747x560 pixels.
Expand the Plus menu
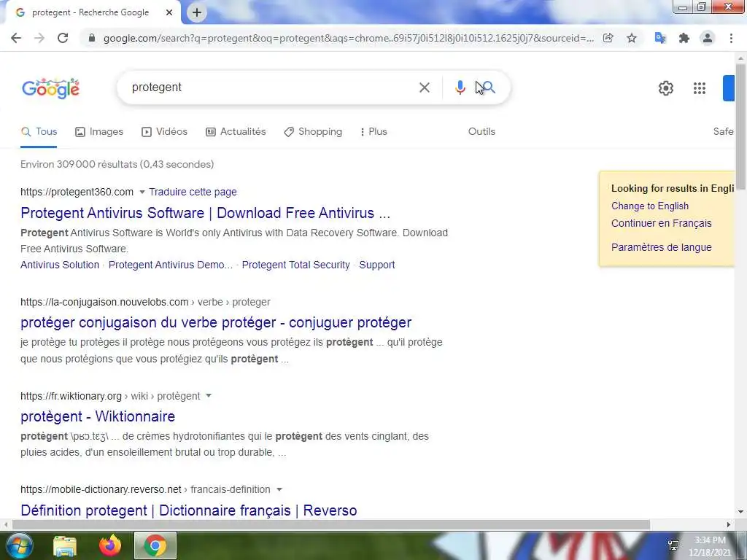(x=373, y=132)
